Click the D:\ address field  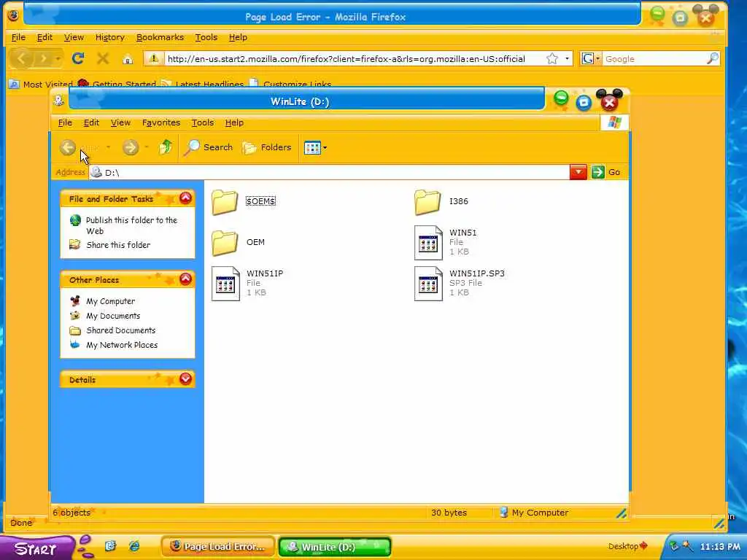(329, 172)
